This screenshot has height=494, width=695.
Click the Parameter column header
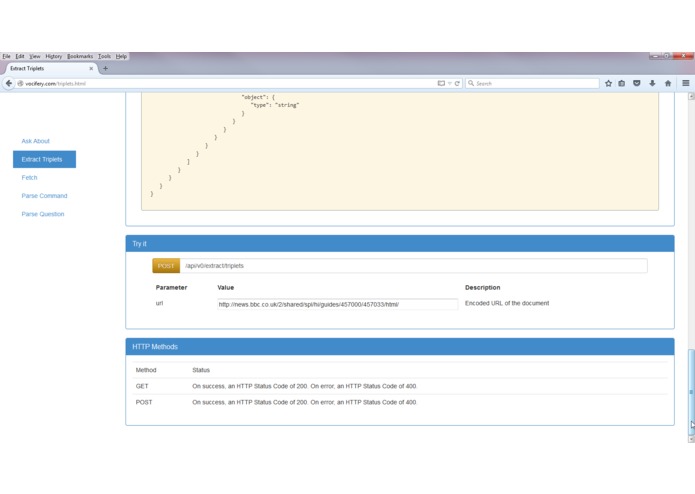point(172,288)
